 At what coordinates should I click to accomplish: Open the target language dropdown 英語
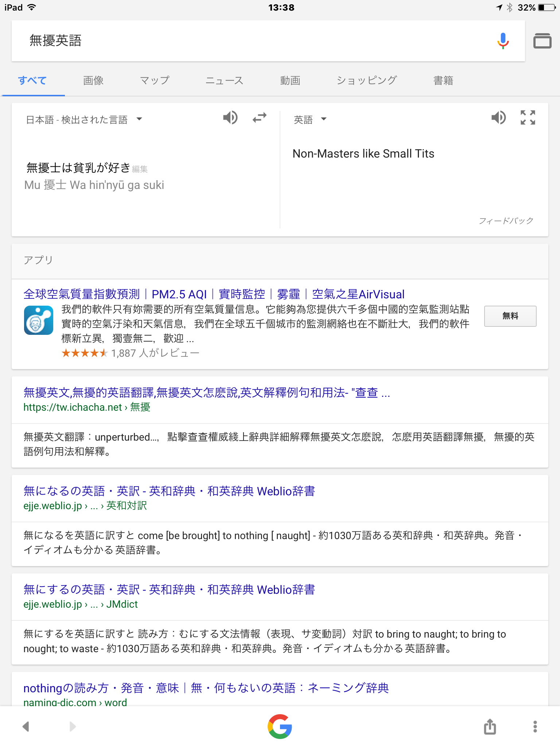click(310, 120)
